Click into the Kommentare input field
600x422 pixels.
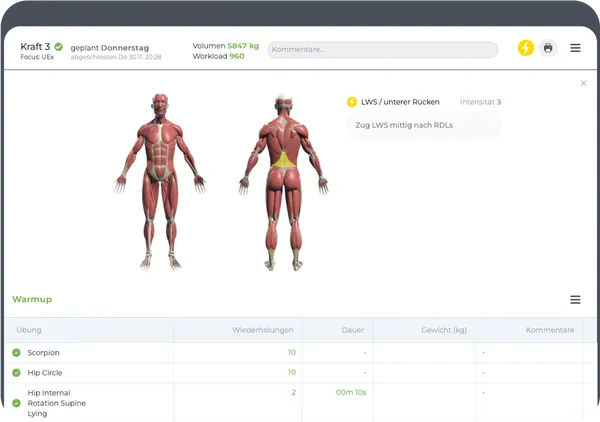pos(382,50)
